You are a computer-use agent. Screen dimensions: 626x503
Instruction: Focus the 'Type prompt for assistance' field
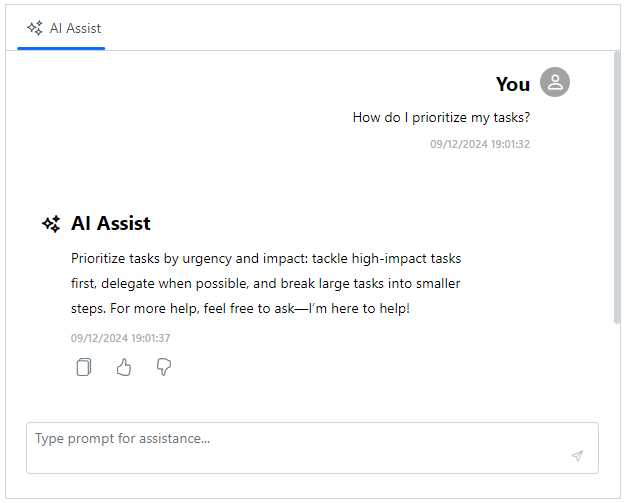coord(312,448)
